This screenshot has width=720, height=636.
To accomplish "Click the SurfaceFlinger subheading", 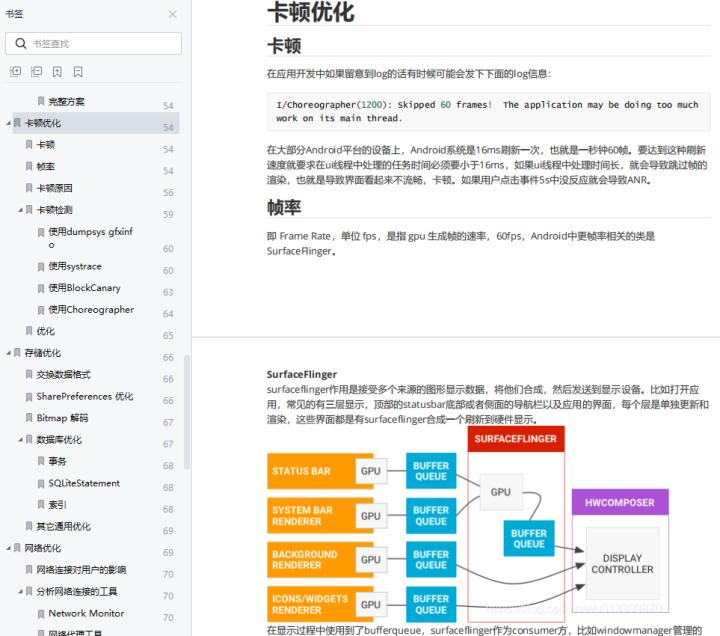I will pyautogui.click(x=302, y=374).
